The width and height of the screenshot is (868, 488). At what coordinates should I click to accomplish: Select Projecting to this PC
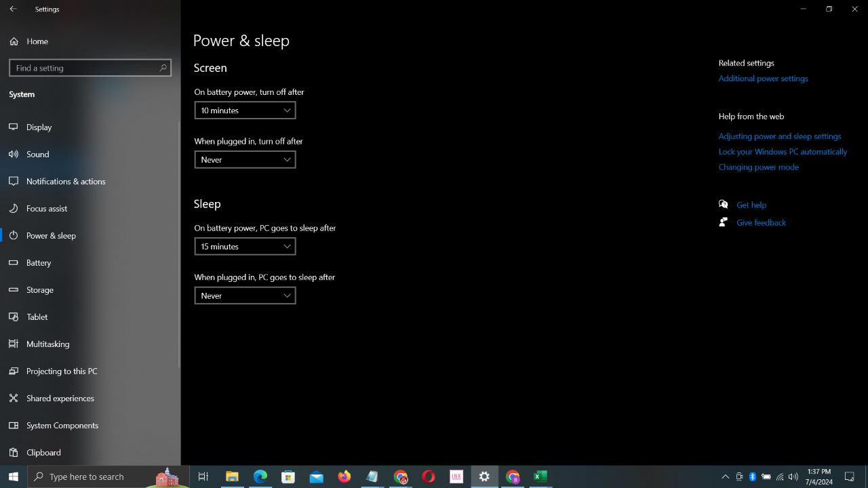pos(90,371)
